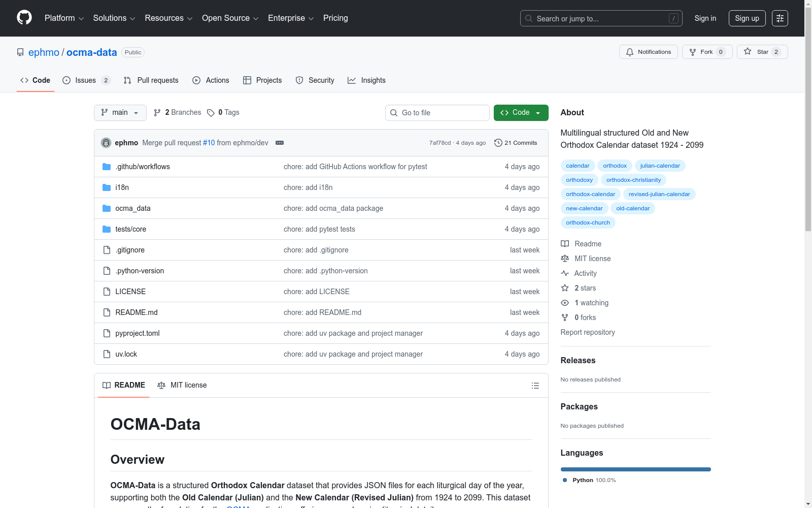Image resolution: width=812 pixels, height=508 pixels.
Task: View the 0 Tags link
Action: coord(223,112)
